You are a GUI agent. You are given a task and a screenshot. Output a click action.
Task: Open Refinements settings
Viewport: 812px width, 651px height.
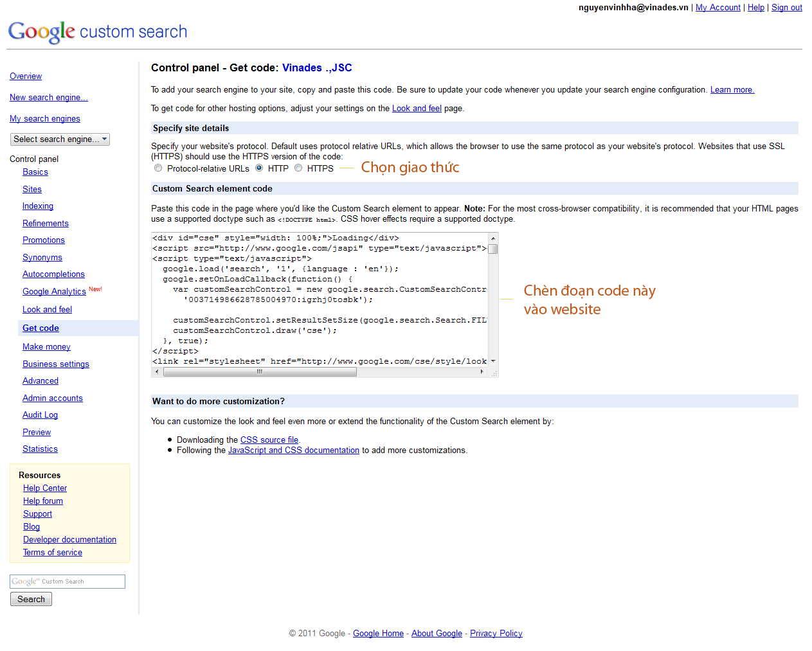click(x=46, y=224)
